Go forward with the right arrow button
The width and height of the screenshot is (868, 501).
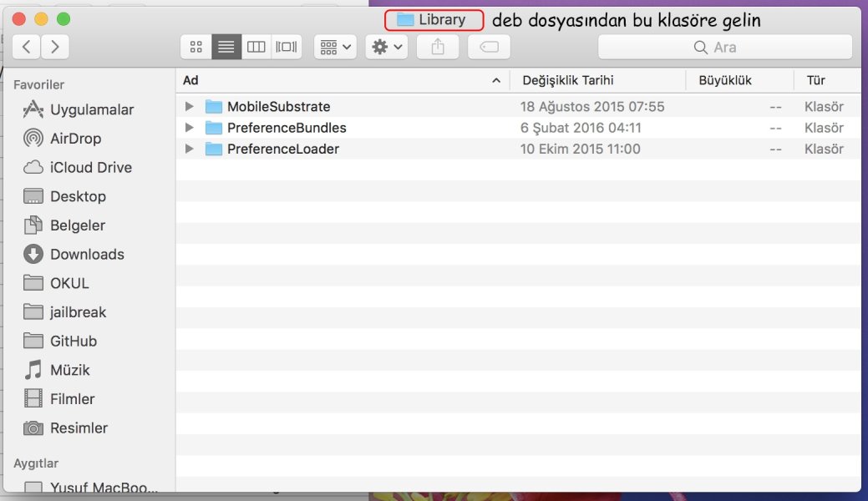click(55, 47)
